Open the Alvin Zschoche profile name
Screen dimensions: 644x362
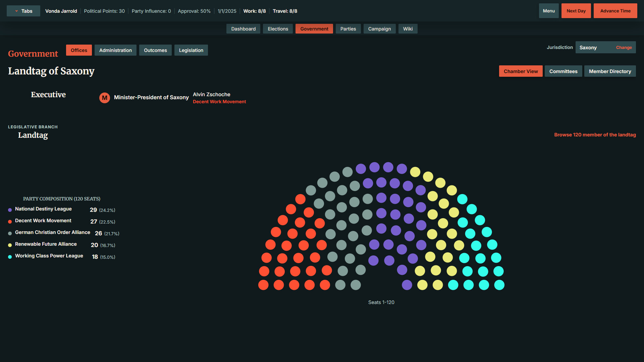pyautogui.click(x=211, y=95)
